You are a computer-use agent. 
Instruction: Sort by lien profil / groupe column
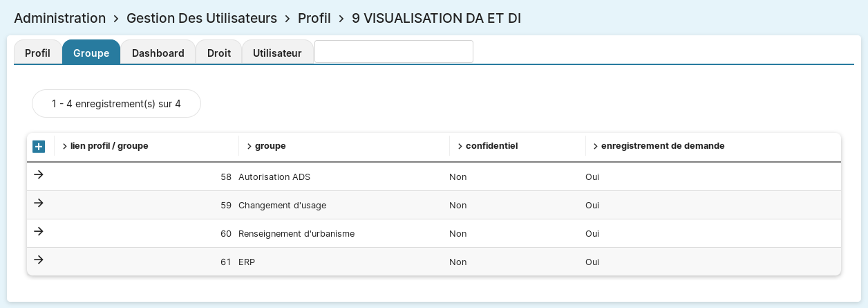108,146
